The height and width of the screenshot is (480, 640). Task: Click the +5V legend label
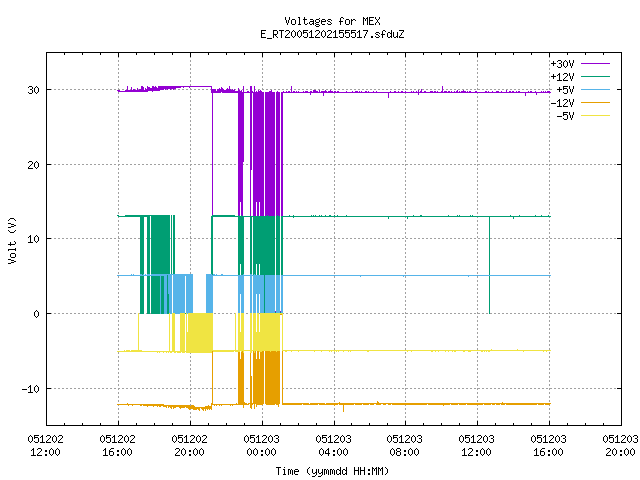click(565, 90)
